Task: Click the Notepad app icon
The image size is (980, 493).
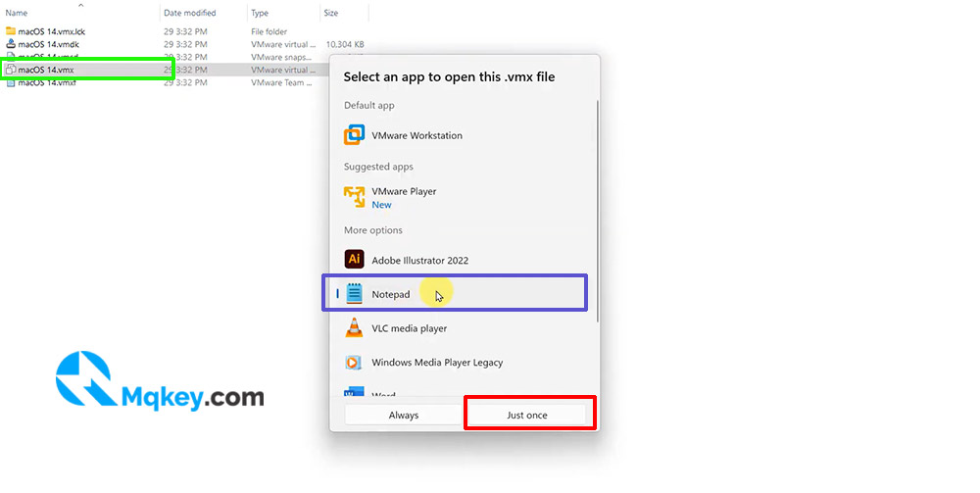Action: (x=355, y=293)
